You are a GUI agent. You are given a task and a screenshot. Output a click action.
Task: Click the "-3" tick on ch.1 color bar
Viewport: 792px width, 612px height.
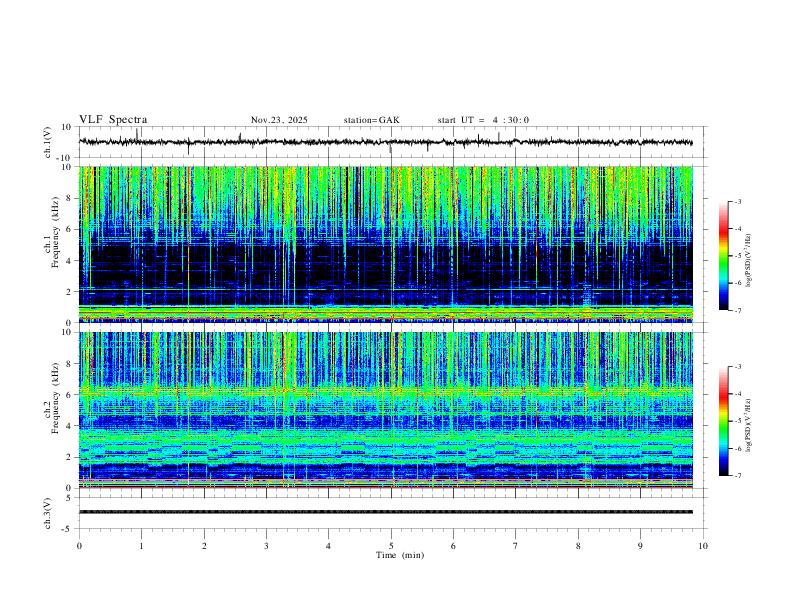pos(738,202)
